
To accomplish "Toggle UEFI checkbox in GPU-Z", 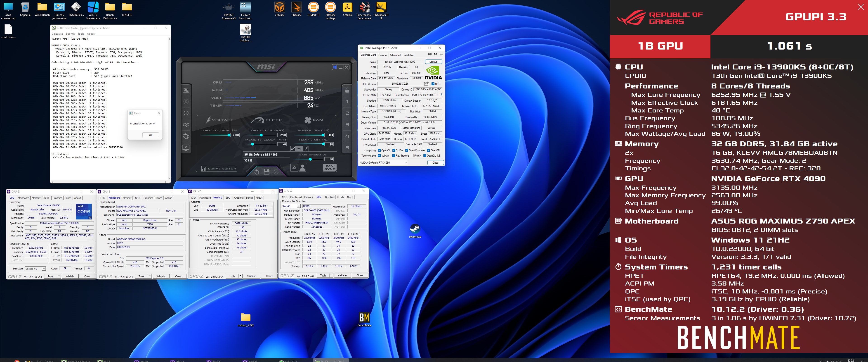I will point(433,84).
